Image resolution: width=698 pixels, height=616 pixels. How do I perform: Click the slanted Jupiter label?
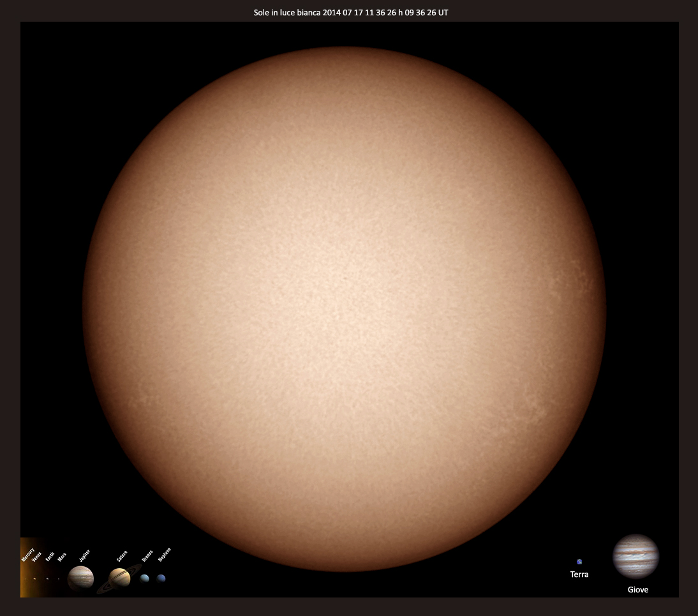coord(84,555)
